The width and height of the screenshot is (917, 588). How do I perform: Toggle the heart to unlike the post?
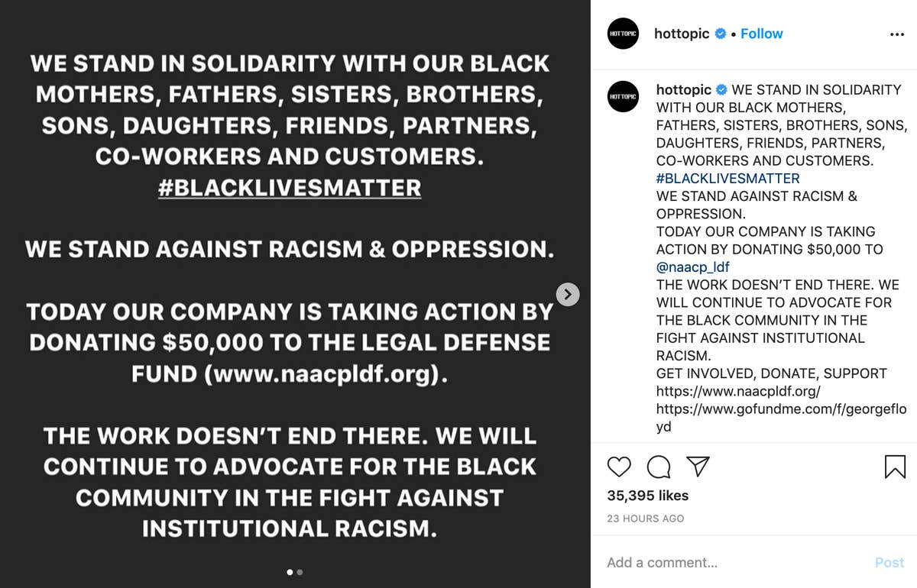[x=619, y=467]
